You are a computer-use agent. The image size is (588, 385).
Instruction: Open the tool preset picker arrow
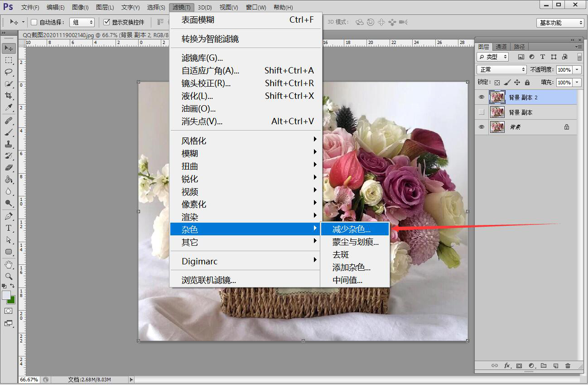[x=23, y=22]
